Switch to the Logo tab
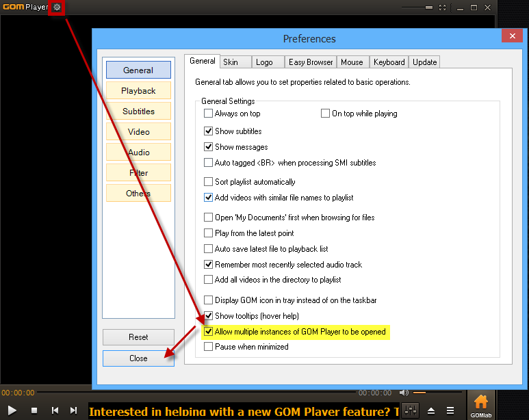 point(268,62)
